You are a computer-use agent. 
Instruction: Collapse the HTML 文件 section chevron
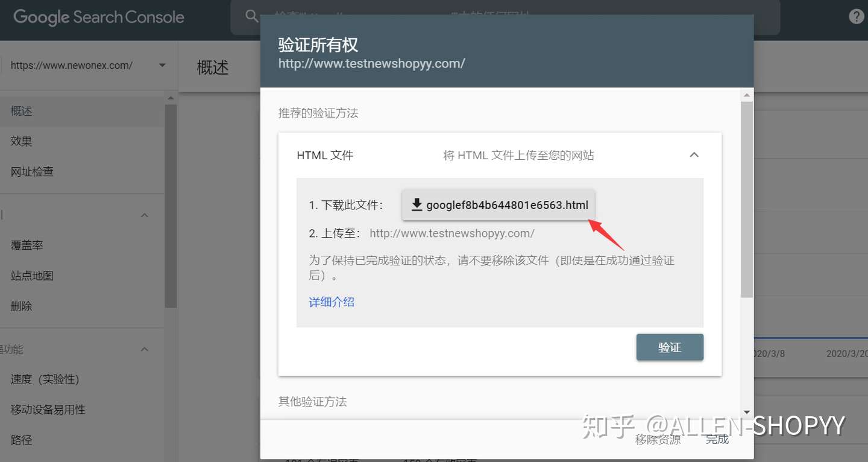[694, 155]
